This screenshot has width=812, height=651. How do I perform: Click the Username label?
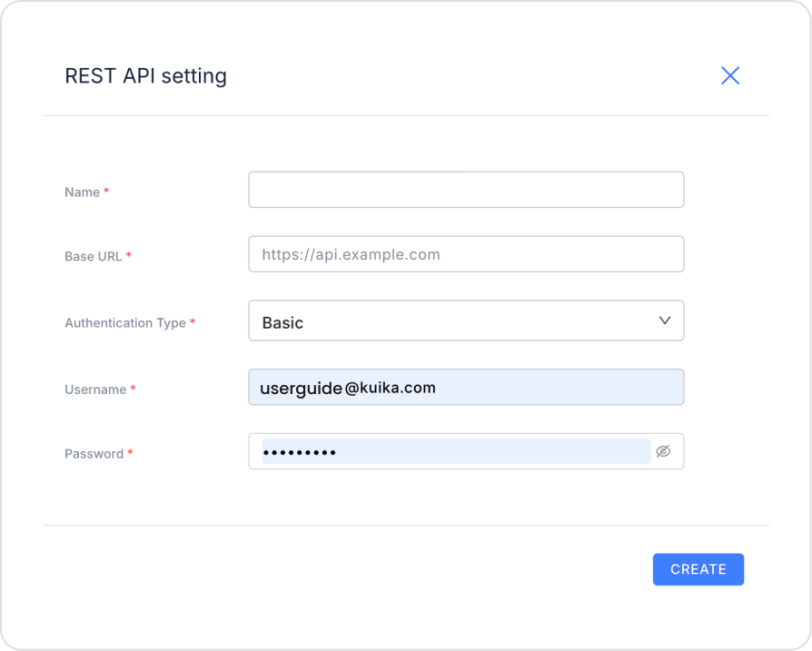(x=95, y=390)
